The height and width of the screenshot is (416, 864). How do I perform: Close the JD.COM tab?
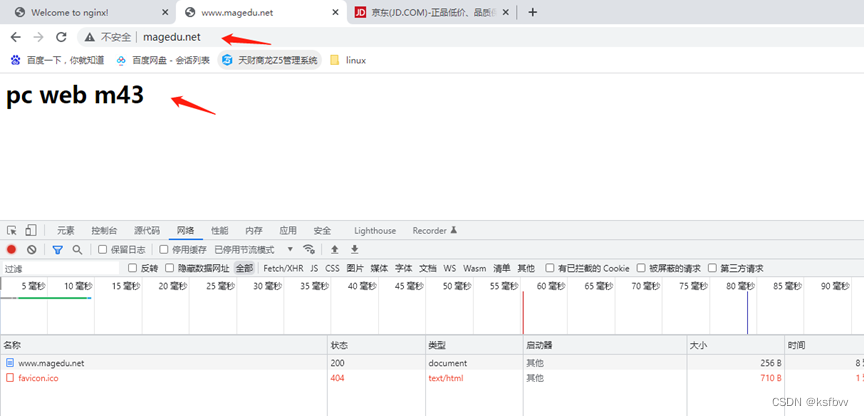(x=506, y=12)
